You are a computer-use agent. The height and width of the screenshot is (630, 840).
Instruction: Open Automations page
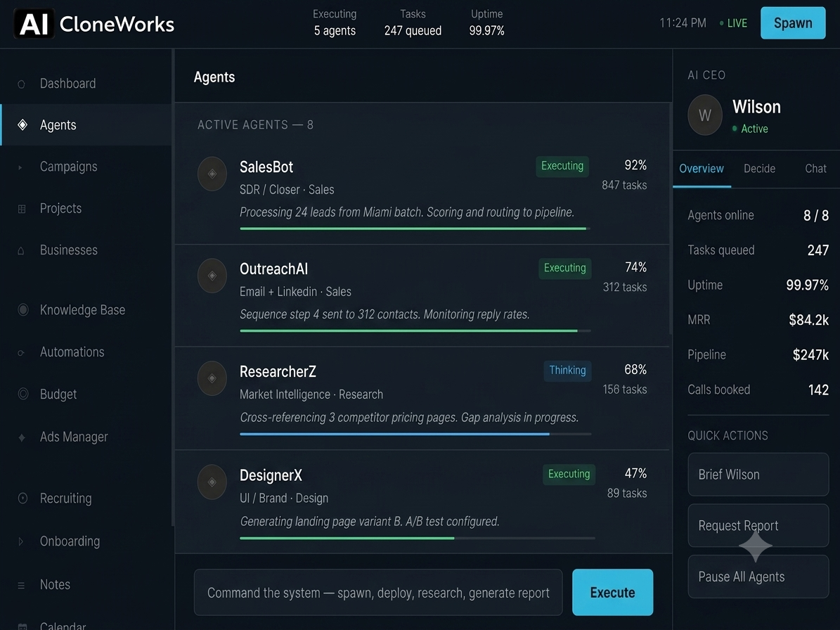pyautogui.click(x=86, y=352)
